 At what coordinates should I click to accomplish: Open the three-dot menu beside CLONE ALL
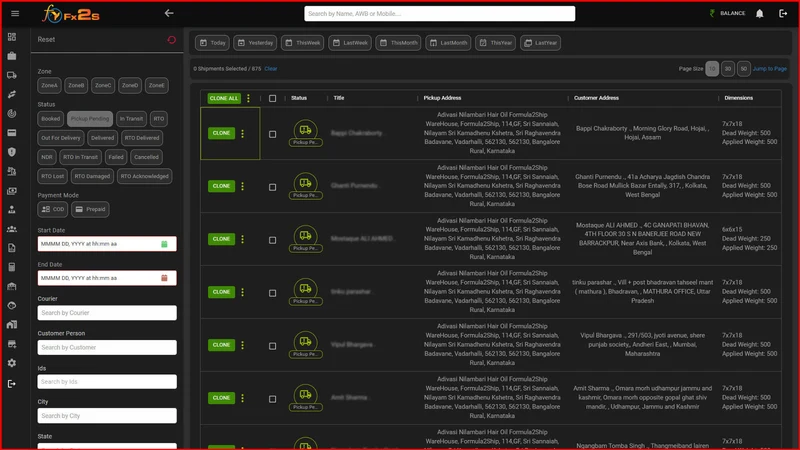(248, 98)
